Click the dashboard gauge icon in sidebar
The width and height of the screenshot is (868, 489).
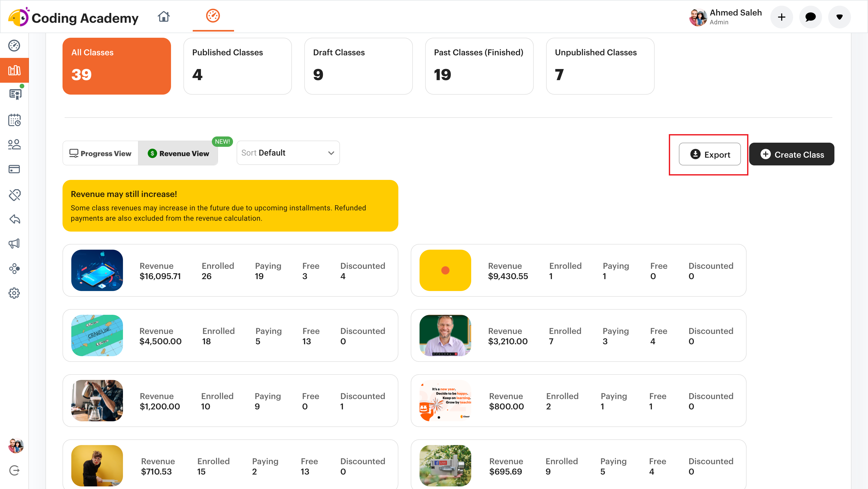(x=14, y=45)
